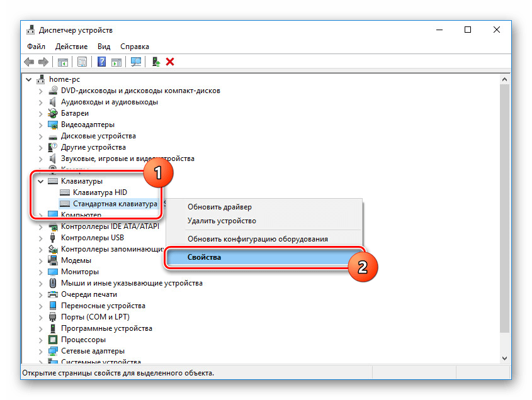Click the vertical scrollbar down arrow
Image resolution: width=532 pixels, height=400 pixels.
click(504, 357)
